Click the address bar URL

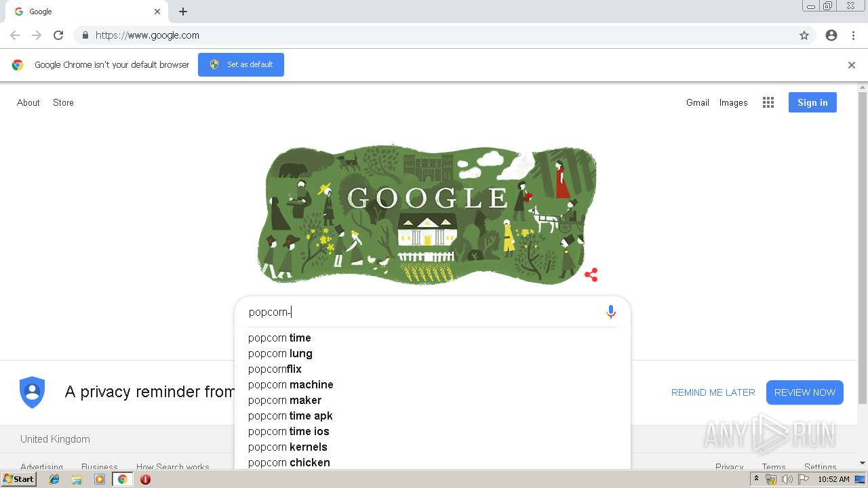click(147, 35)
